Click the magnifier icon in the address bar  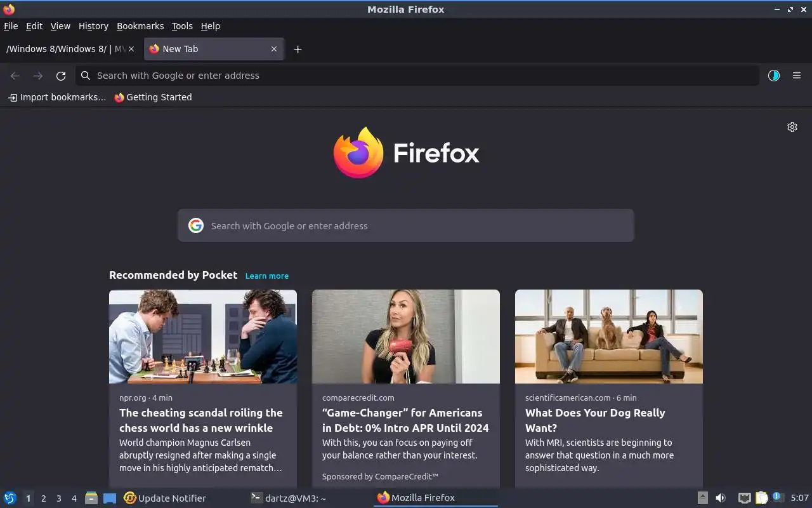[x=86, y=76]
